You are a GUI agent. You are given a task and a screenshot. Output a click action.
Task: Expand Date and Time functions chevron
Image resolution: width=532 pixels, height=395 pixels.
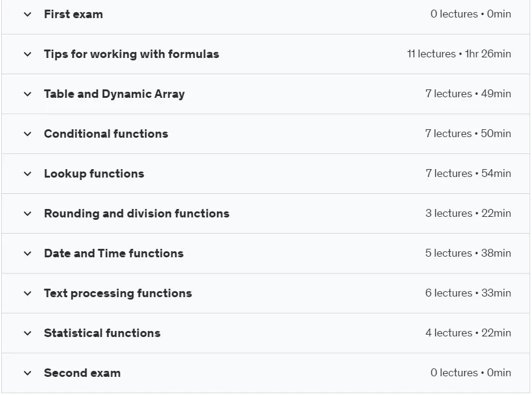pyautogui.click(x=27, y=254)
